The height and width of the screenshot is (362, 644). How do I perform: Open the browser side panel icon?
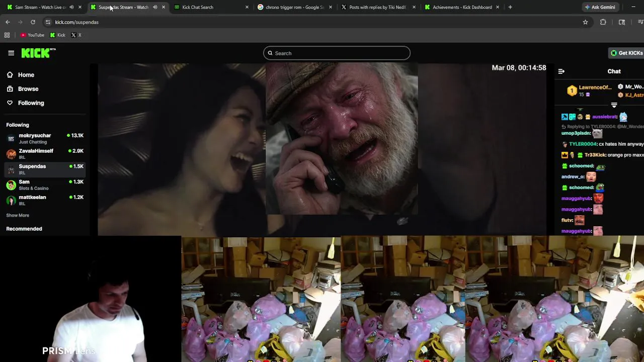tap(622, 22)
